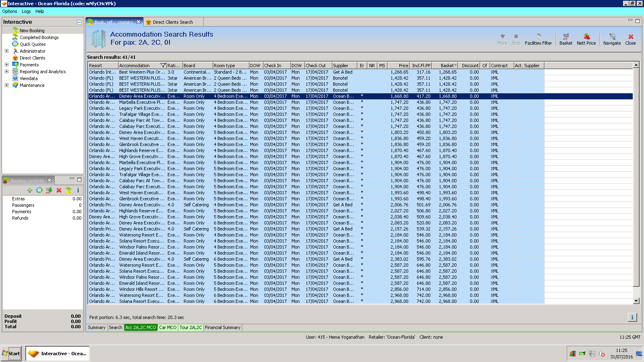644x362 pixels.
Task: Open the Navigate compass tool
Action: pos(612,37)
